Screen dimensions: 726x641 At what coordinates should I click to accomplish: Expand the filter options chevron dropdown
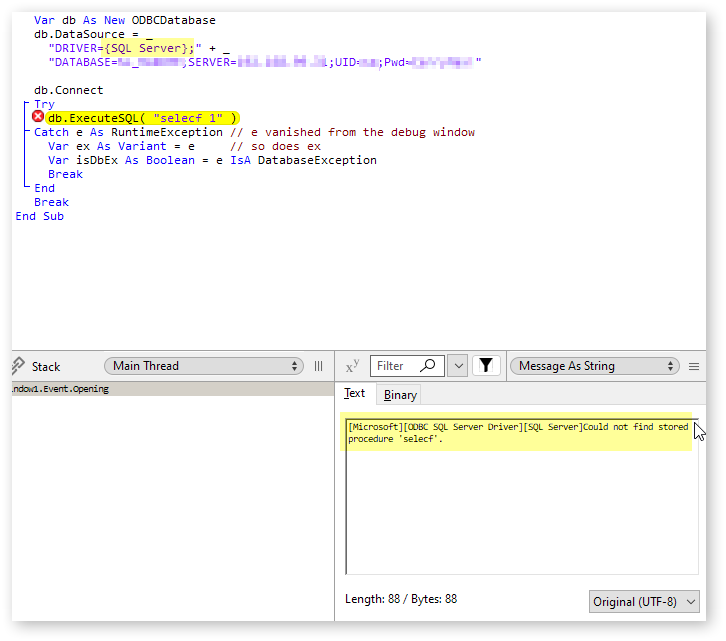(x=457, y=366)
